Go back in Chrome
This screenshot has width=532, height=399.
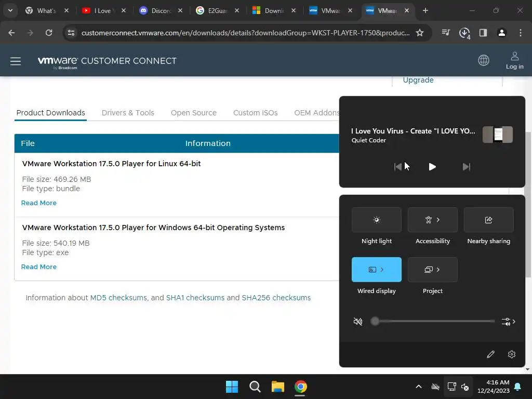[11, 33]
